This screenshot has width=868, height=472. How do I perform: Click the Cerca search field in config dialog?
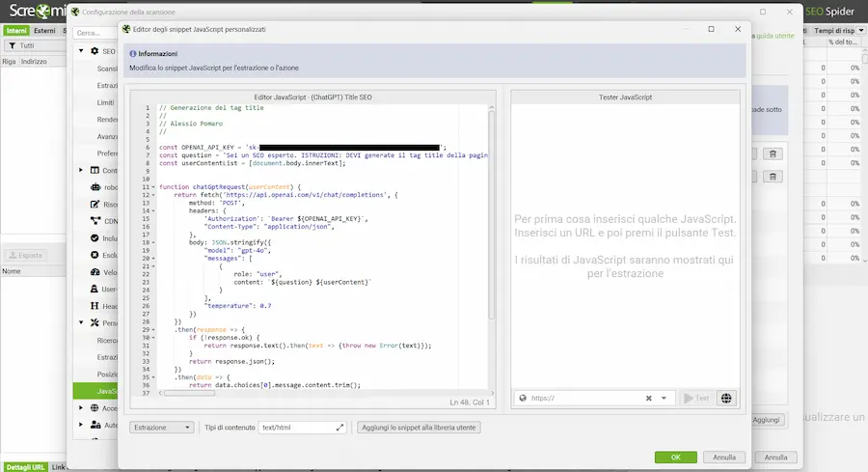[95, 33]
